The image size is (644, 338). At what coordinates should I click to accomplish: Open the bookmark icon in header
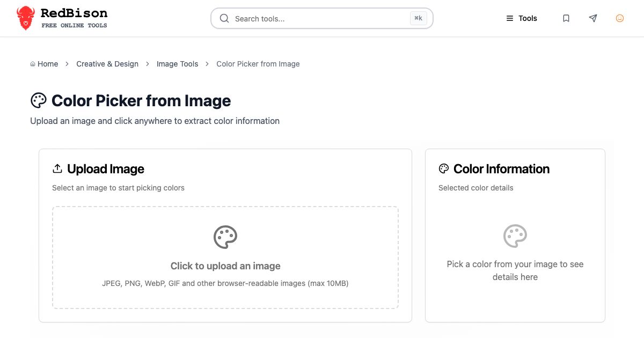pyautogui.click(x=566, y=18)
